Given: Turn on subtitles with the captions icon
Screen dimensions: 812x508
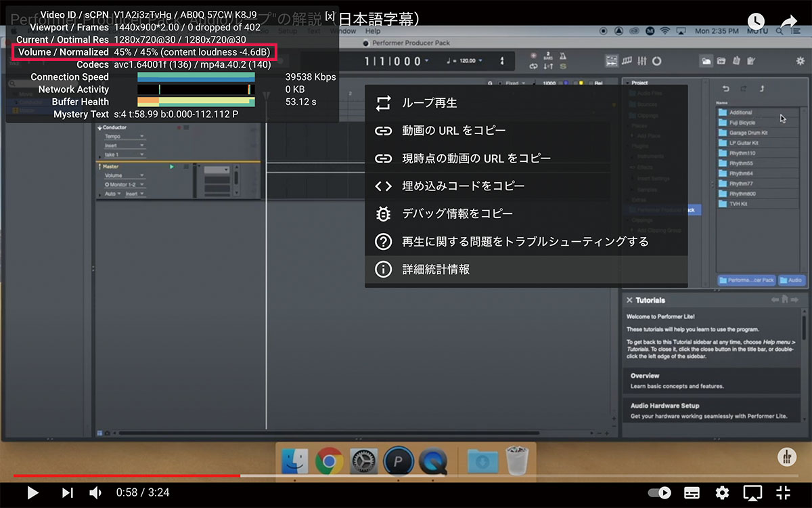Looking at the screenshot, I should pyautogui.click(x=692, y=492).
